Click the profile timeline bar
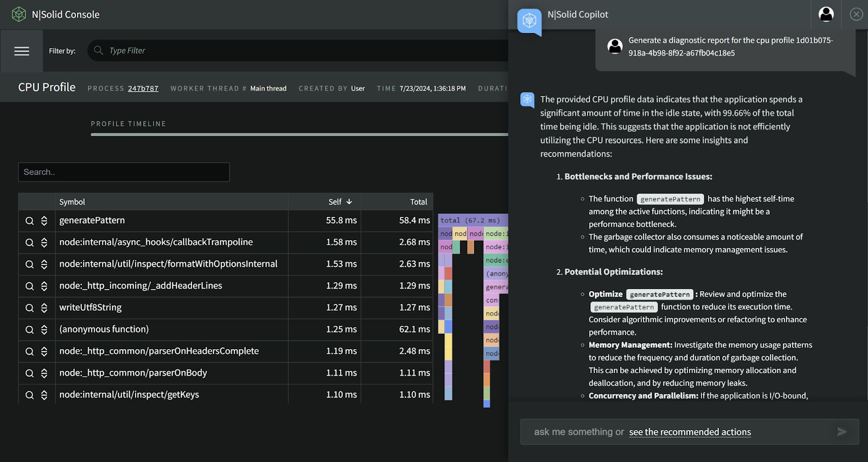Viewport: 868px width, 462px height. click(299, 134)
